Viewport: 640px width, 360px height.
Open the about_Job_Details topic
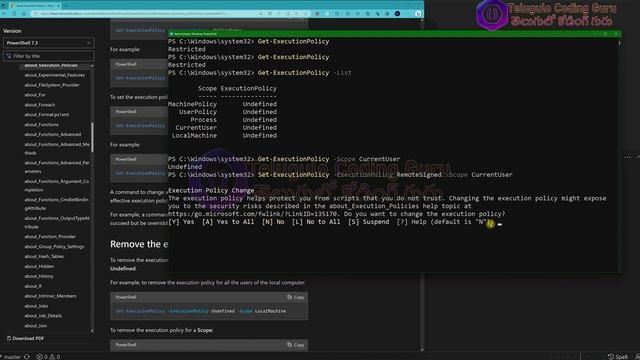(43, 316)
